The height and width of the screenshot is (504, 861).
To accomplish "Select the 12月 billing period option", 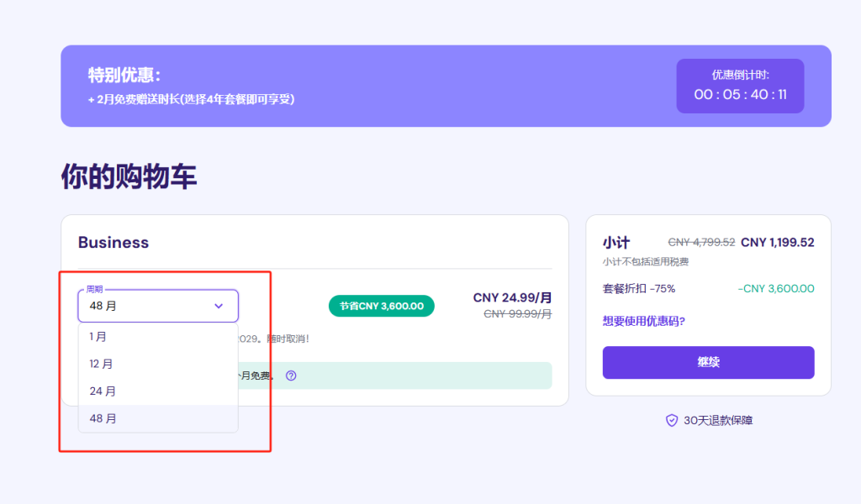I will 103,364.
